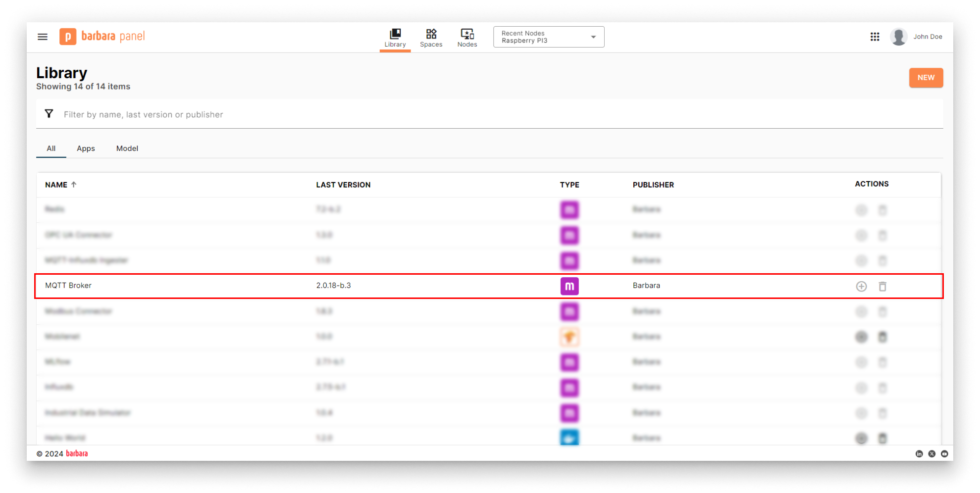Screen dimensions: 980x493
Task: Click the apps grid icon near John Doe
Action: pos(875,37)
